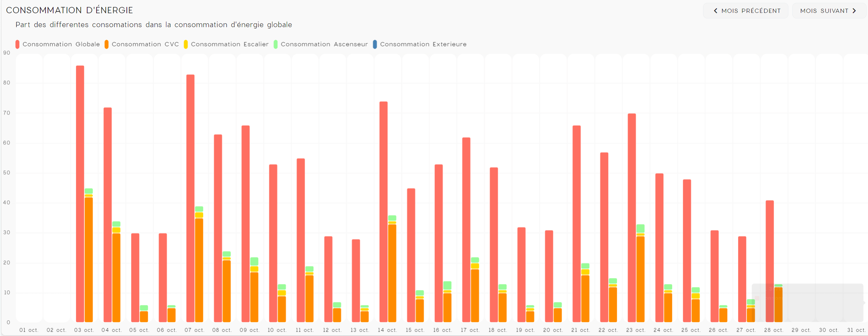
Task: Click the CONSOMMATION D'ÉNERGIE title
Action: (x=70, y=10)
